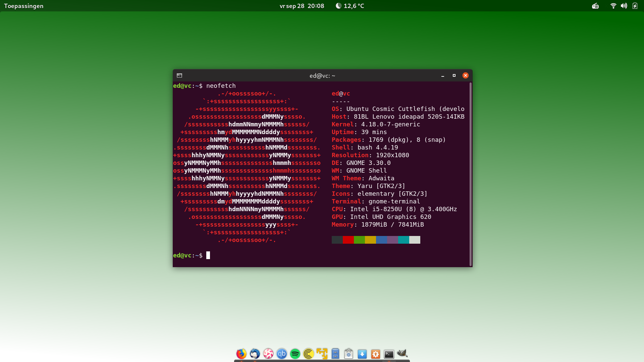The image size is (644, 362).
Task: Open the Wi-Fi network indicator
Action: pos(613,6)
